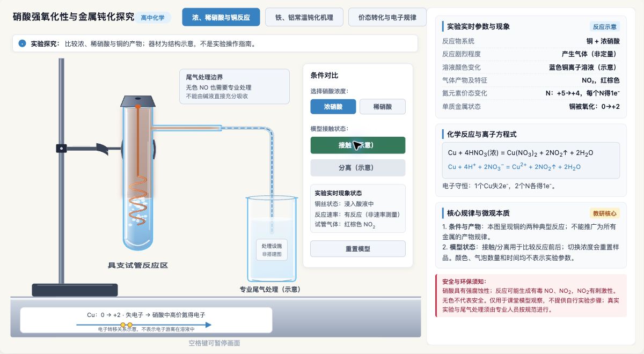644x354 pixels.
Task: Open the 浓、稀硝酸与铜反应 tab
Action: point(221,17)
